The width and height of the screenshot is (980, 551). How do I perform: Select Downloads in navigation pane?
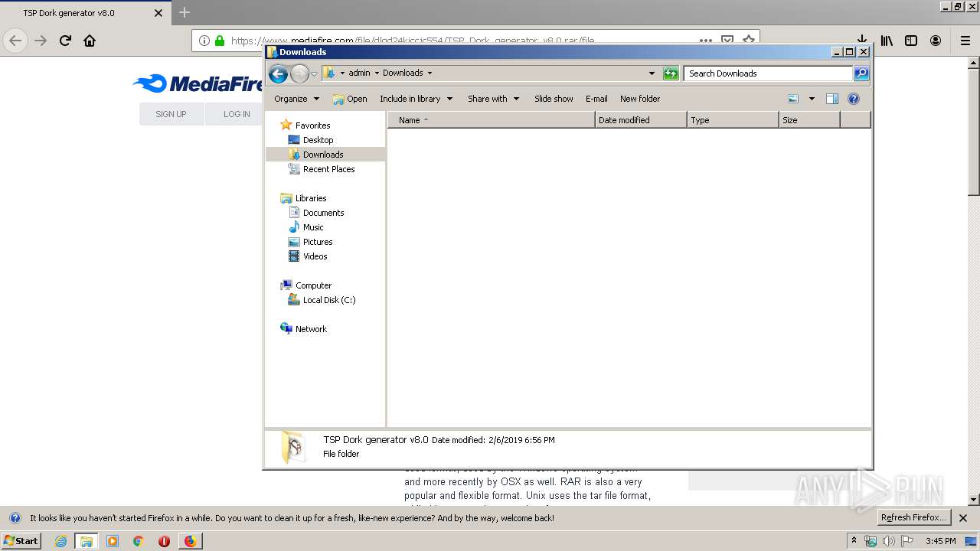click(322, 155)
